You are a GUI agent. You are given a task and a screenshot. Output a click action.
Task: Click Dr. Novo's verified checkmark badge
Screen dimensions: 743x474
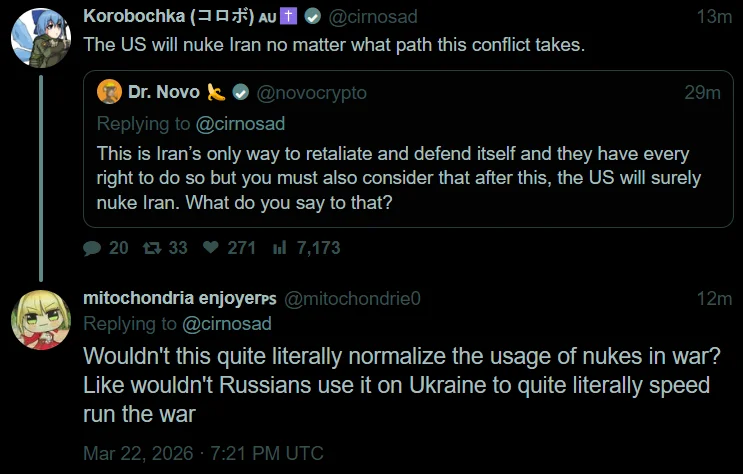click(241, 93)
